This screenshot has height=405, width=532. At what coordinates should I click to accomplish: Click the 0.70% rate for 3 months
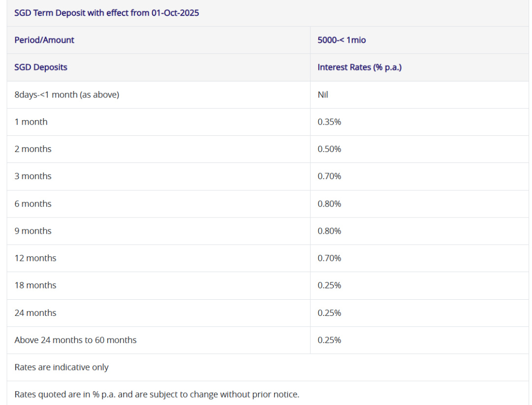pyautogui.click(x=329, y=176)
